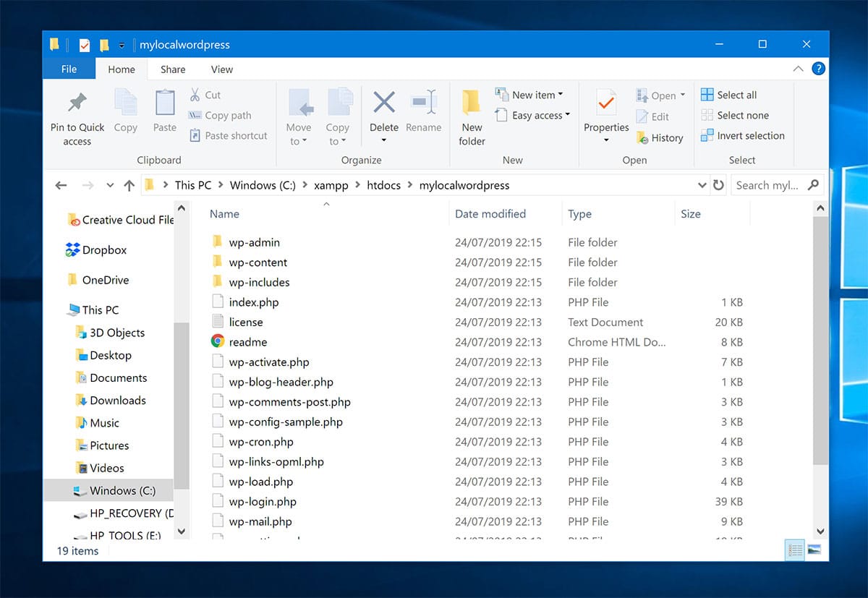Click the Copy icon in the ribbon
Screen dimensions: 868x598
click(x=125, y=112)
